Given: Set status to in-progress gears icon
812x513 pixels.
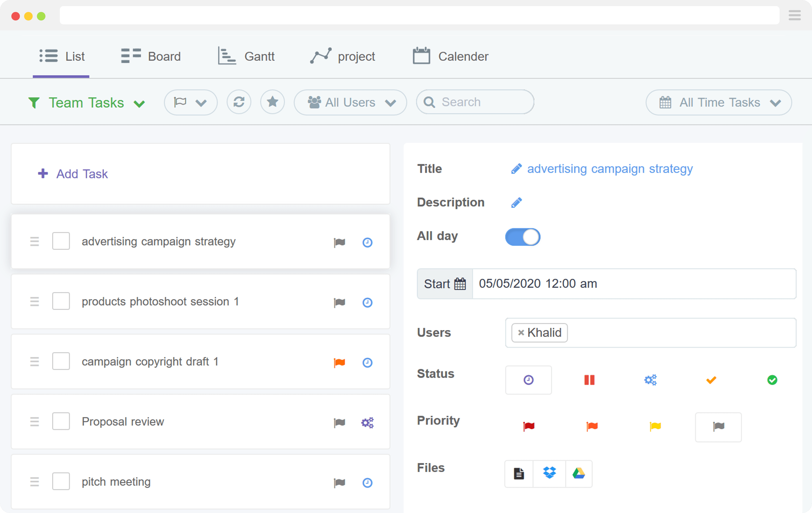Looking at the screenshot, I should tap(650, 380).
